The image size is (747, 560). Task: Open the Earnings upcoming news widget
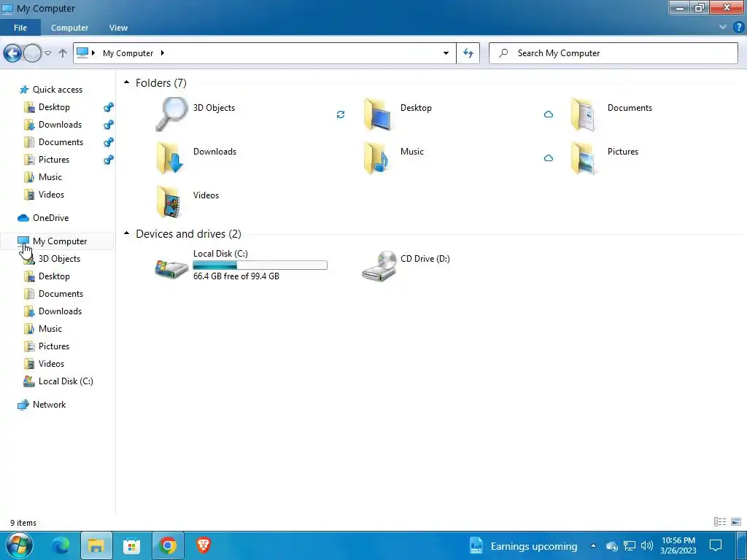coord(524,545)
